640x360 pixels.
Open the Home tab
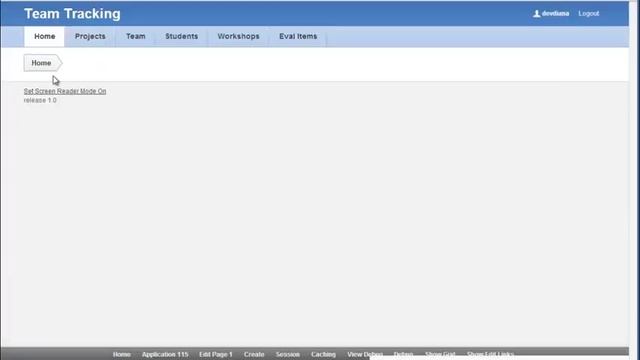click(x=44, y=36)
